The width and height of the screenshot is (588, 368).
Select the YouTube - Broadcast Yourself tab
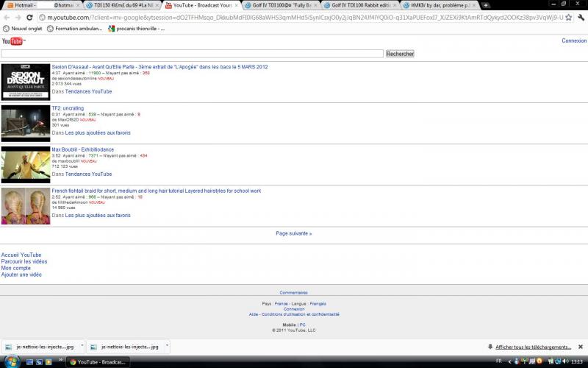coord(201,5)
